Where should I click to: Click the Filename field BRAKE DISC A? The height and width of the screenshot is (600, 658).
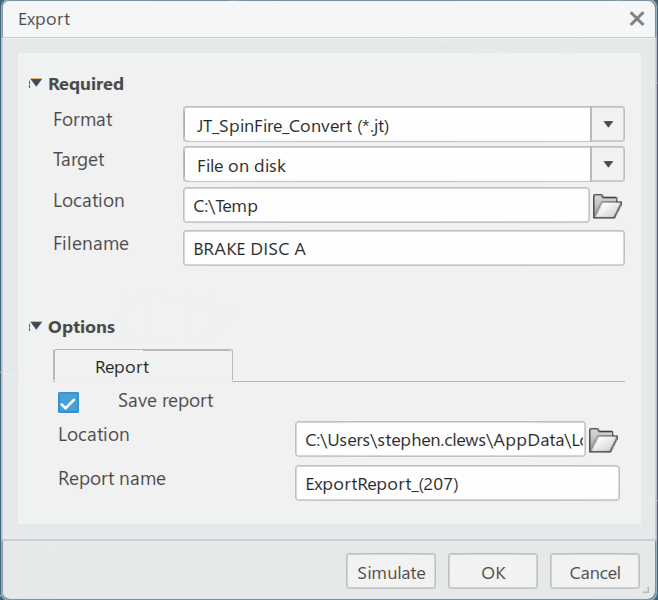click(x=404, y=248)
